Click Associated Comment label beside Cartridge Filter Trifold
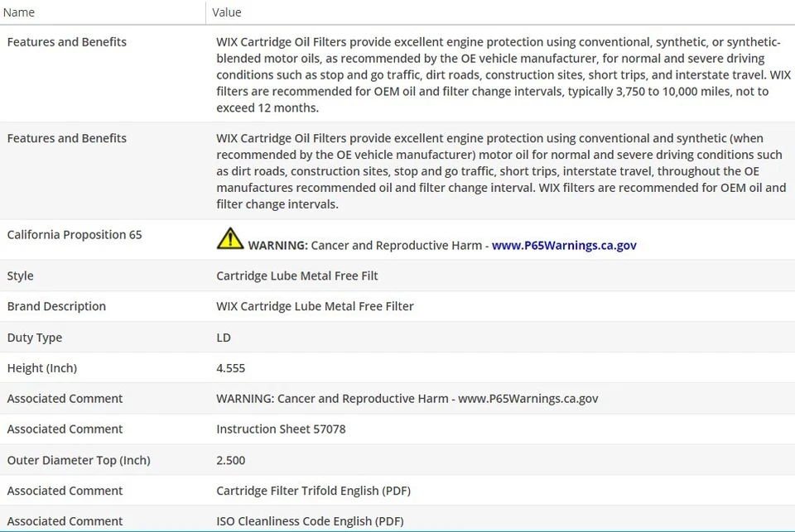Screen dimensions: 795x532 65,491
